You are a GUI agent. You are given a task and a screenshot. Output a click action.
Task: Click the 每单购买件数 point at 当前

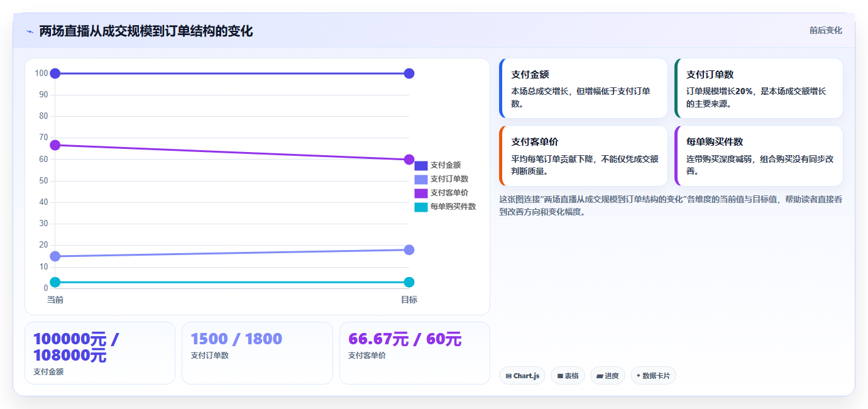click(x=55, y=282)
